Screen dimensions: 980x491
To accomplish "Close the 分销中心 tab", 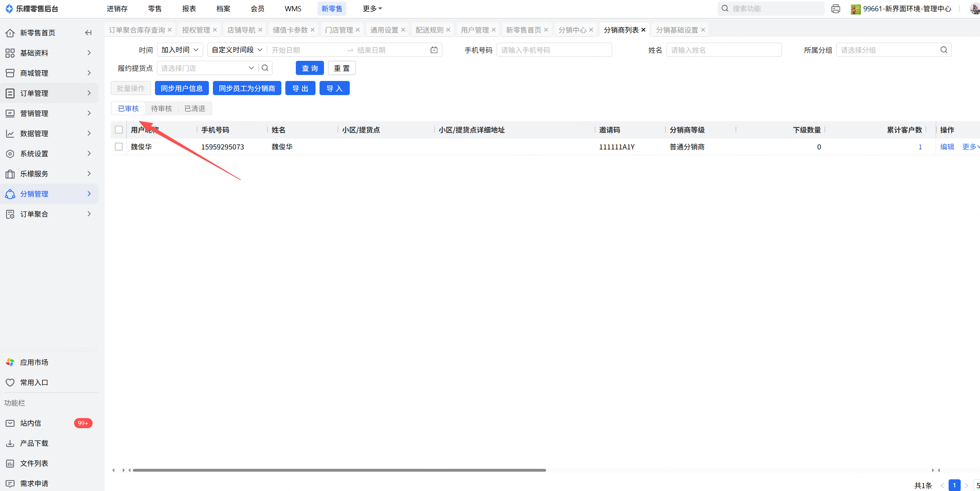I will click(x=591, y=30).
